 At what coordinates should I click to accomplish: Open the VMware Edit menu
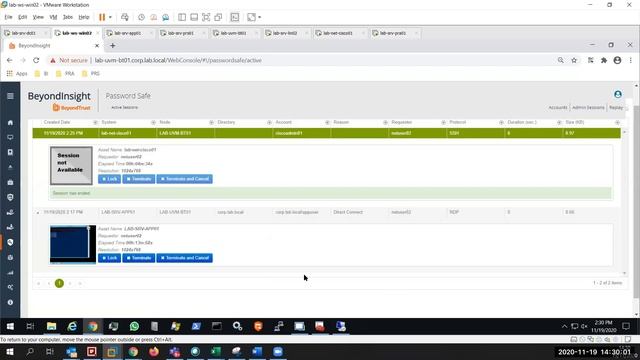(22, 17)
